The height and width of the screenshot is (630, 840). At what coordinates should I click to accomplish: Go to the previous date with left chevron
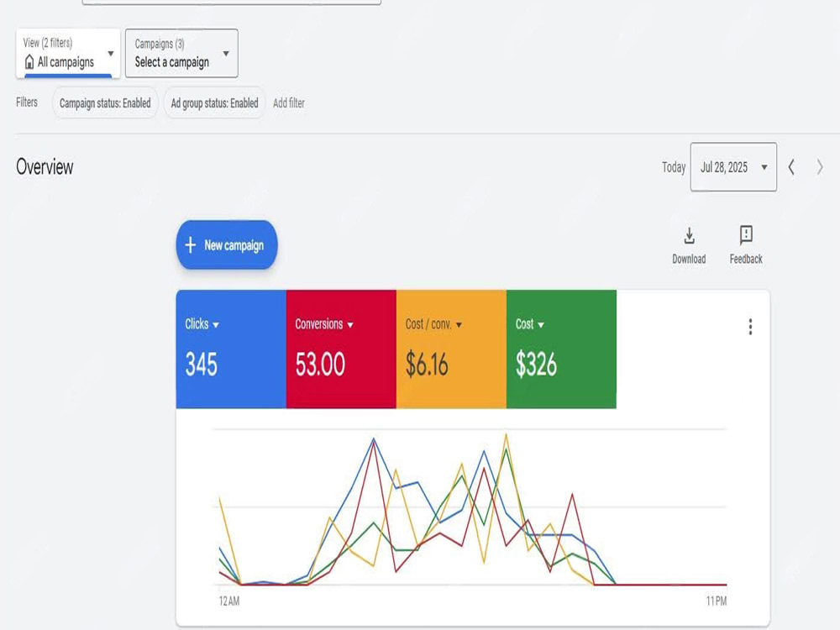(791, 167)
